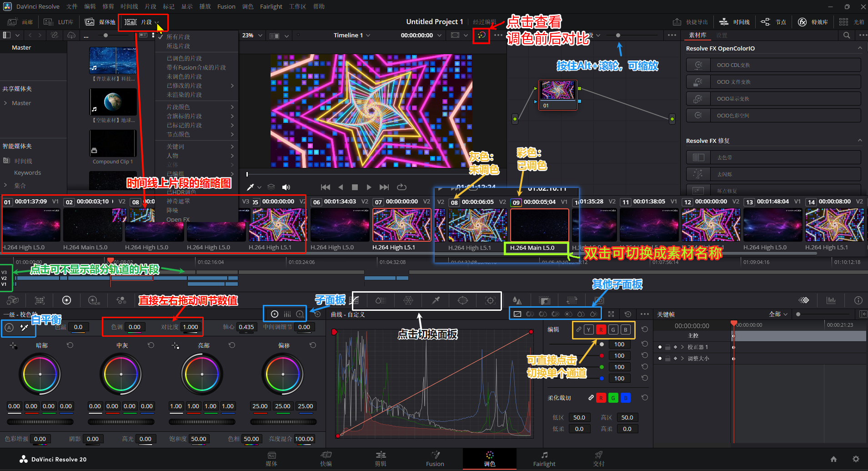Open the Keyframes panel icon
The height and width of the screenshot is (471, 868).
tap(804, 300)
